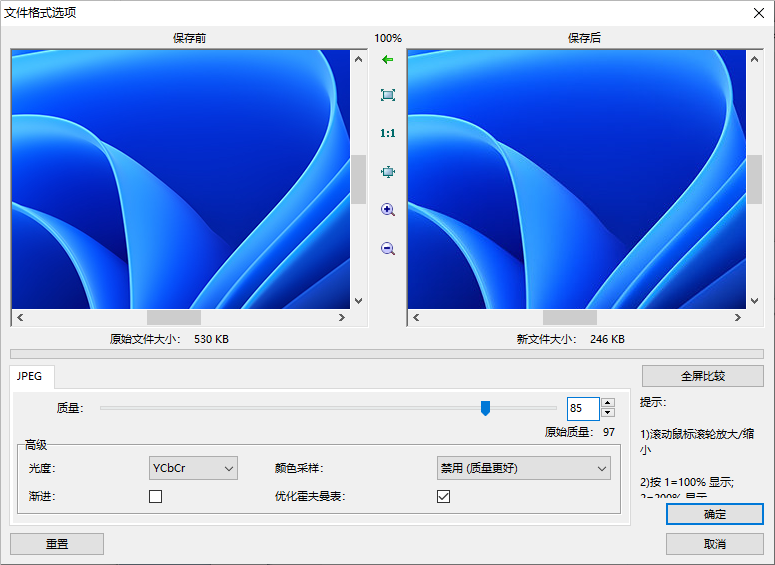Expand the 颜色采样 dropdown list
This screenshot has height=565, width=775.
523,468
